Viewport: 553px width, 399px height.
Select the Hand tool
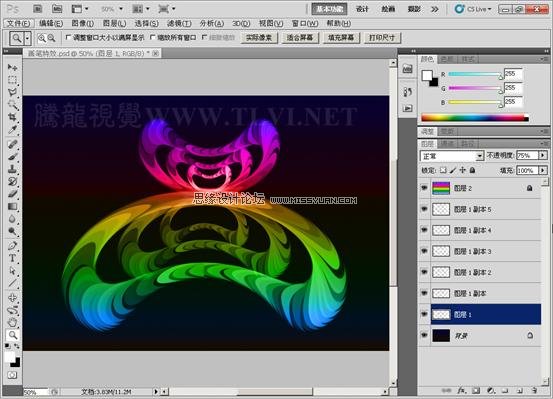tap(12, 322)
